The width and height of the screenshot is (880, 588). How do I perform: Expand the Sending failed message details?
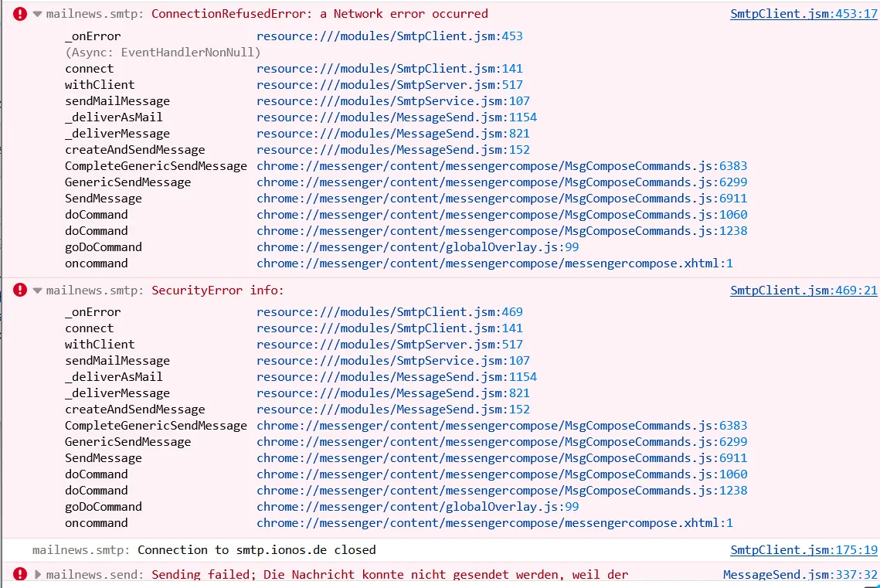coord(38,575)
